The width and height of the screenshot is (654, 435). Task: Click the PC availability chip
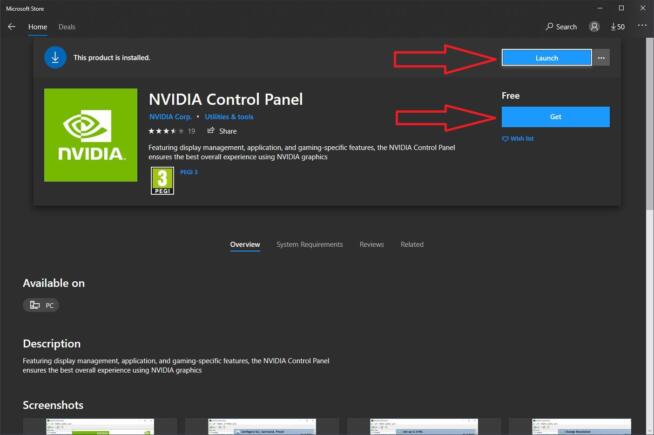coord(41,305)
